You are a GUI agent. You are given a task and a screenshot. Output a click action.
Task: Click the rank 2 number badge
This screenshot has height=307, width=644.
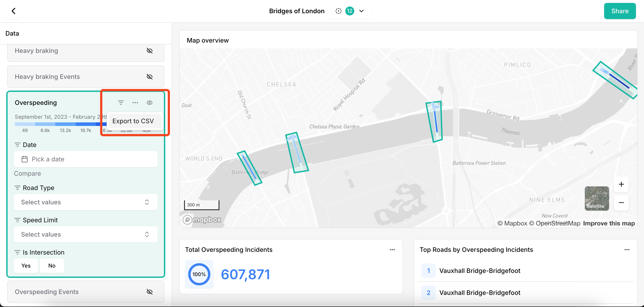tap(428, 293)
